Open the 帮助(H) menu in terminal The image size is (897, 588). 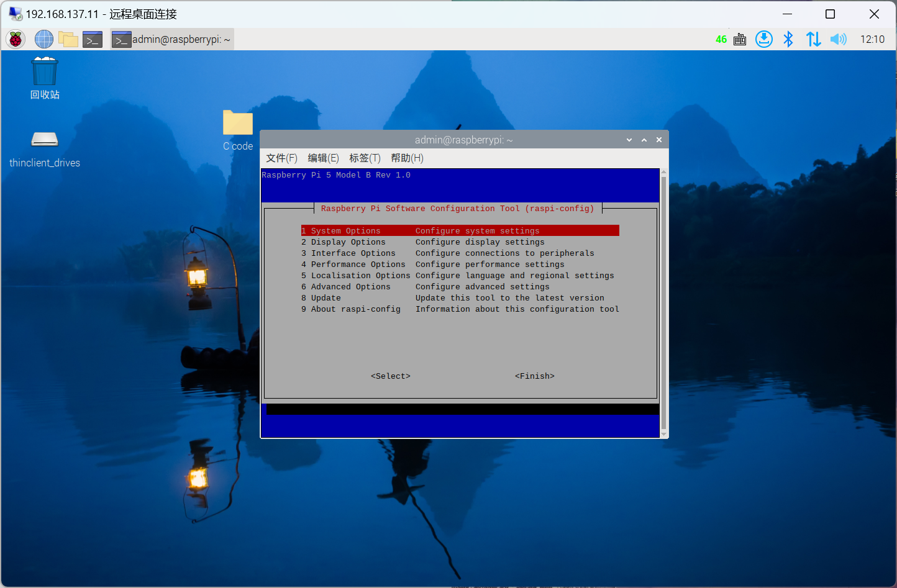coord(407,158)
